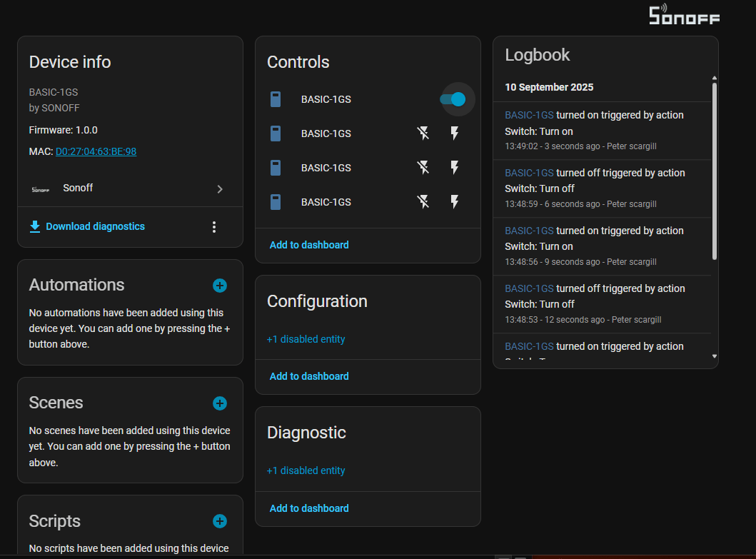This screenshot has width=756, height=559.
Task: Expand the disabled entity under Diagnostic
Action: pos(306,470)
